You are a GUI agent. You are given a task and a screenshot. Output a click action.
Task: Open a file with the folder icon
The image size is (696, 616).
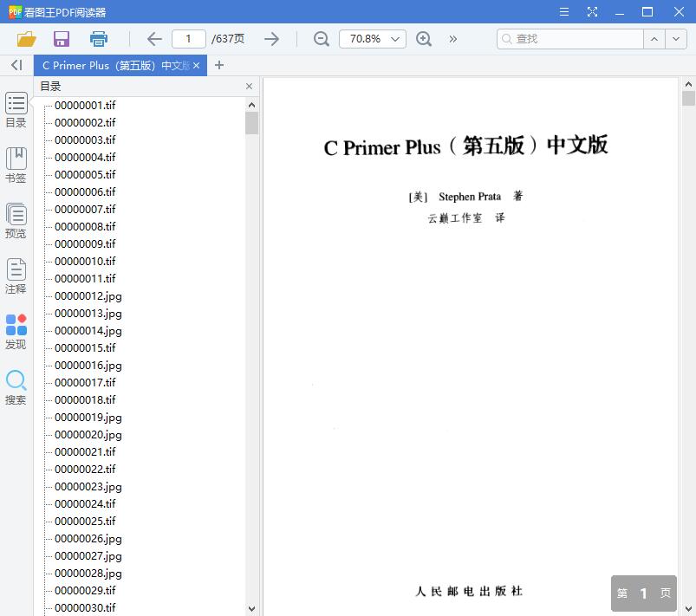(x=26, y=39)
